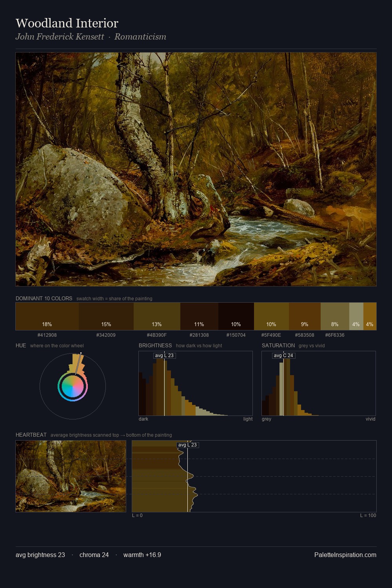Click artist name John Frederick Kensett

[x=60, y=37]
